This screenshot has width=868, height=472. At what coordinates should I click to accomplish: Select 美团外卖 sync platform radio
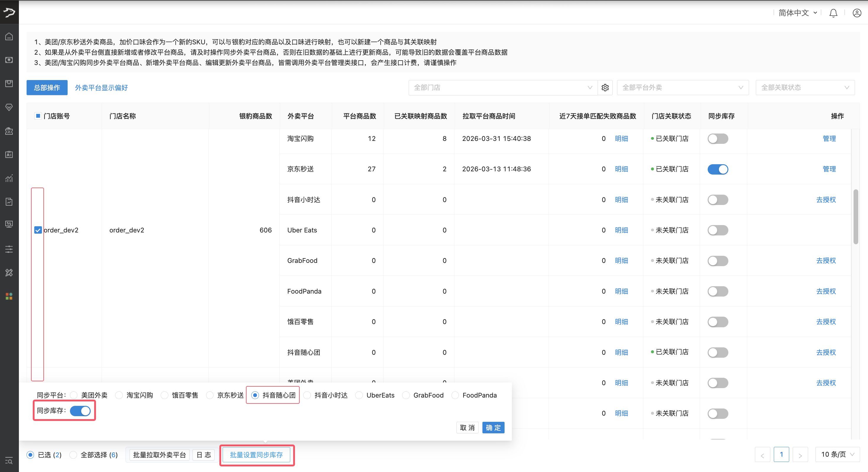74,395
